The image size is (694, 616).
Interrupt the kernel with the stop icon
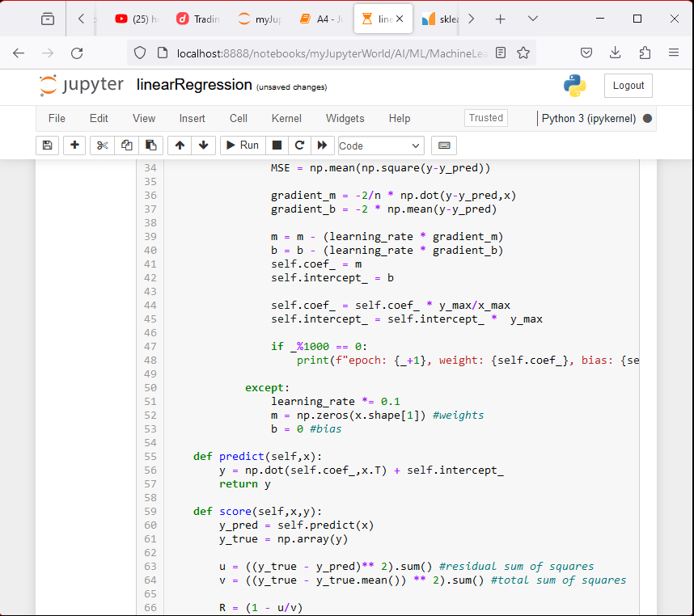(x=277, y=146)
